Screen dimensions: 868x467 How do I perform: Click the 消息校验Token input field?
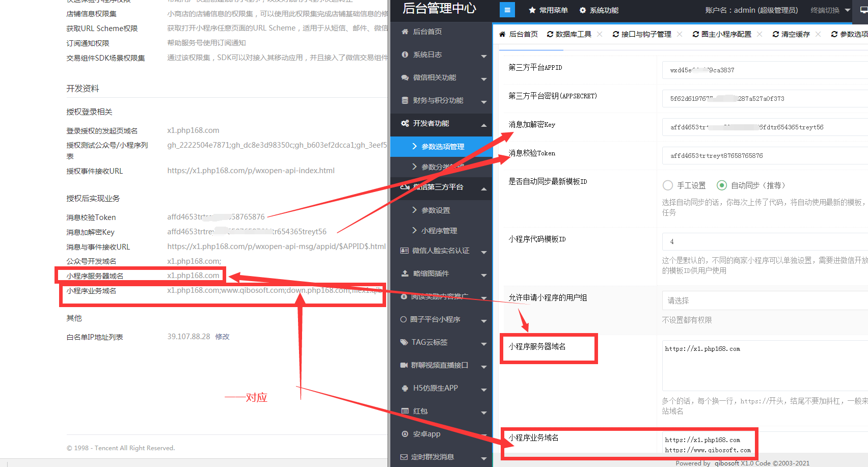click(x=764, y=156)
